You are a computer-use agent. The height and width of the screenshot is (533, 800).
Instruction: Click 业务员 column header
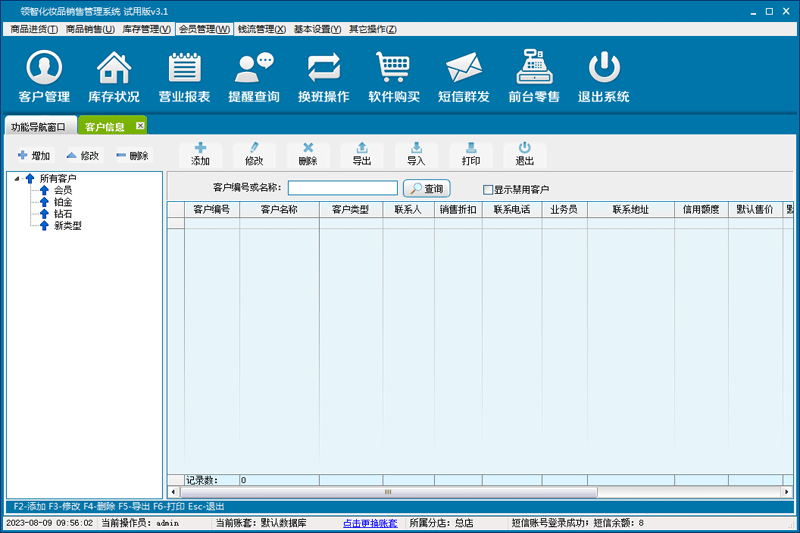coord(564,210)
